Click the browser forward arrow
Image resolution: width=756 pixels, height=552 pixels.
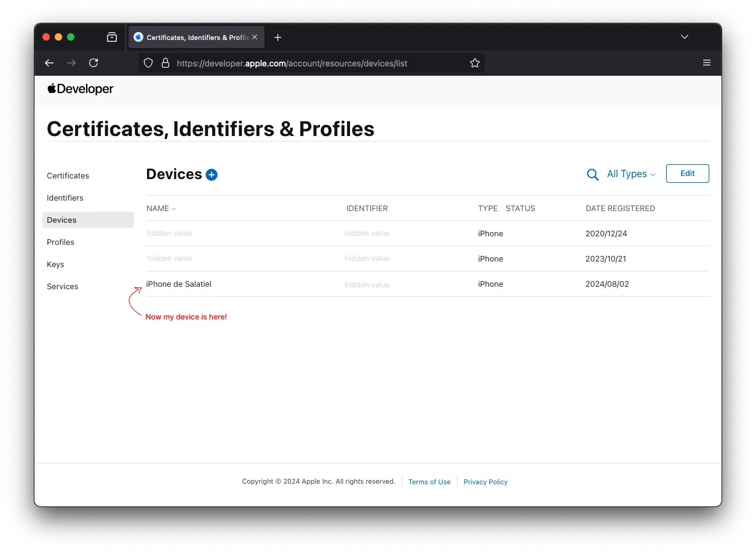(71, 63)
